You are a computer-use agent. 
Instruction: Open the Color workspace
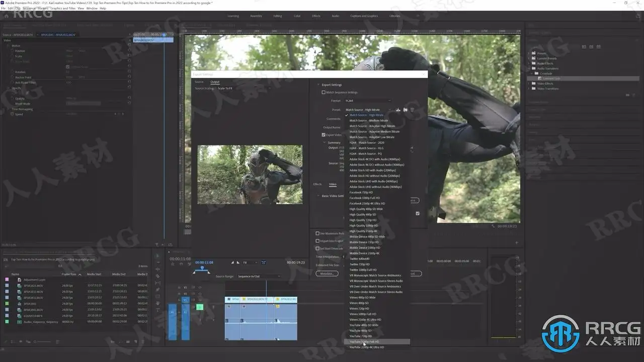[297, 16]
